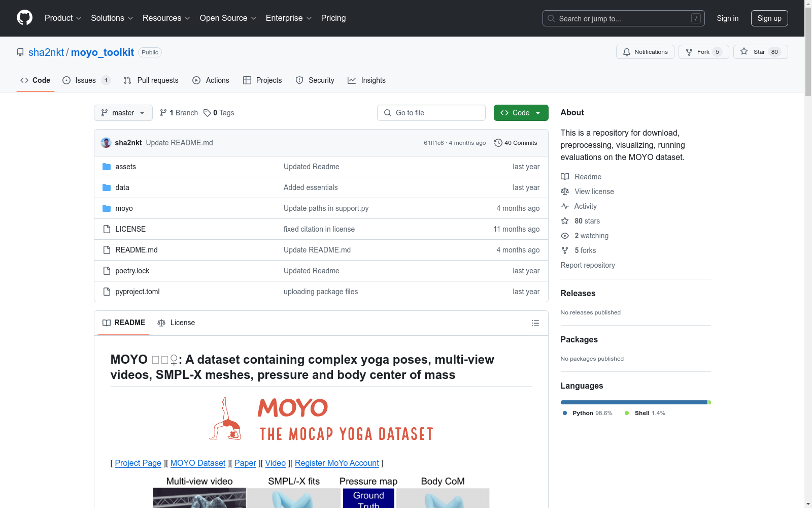
Task: Click the Python language bar segment
Action: [x=633, y=402]
